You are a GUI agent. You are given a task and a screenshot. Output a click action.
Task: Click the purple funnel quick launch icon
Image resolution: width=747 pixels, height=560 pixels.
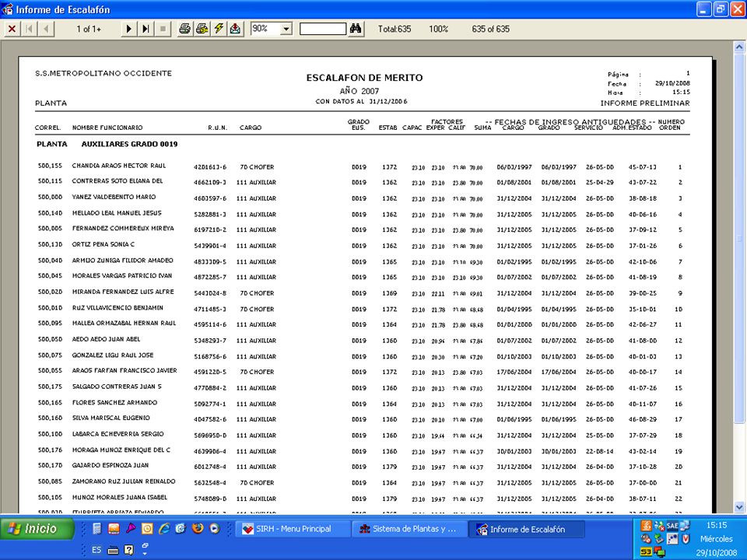(x=130, y=529)
